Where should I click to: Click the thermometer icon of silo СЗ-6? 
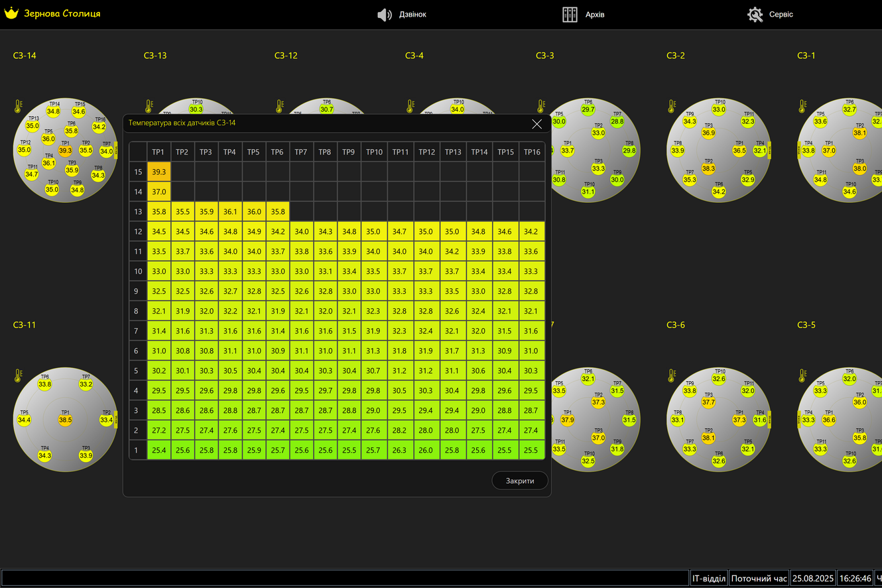coord(672,376)
